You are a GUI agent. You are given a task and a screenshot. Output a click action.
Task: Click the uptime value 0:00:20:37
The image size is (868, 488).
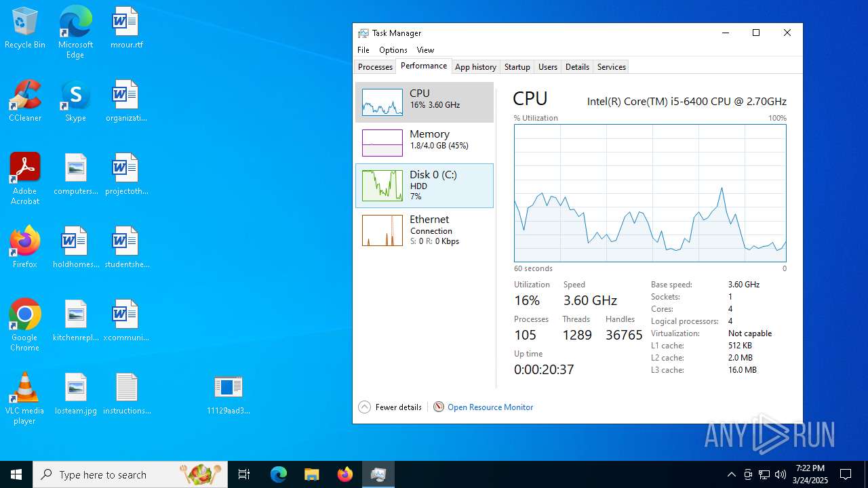tap(544, 369)
